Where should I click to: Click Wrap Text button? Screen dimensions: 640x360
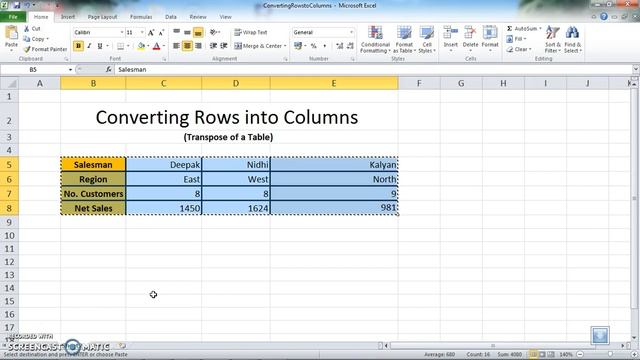(251, 32)
